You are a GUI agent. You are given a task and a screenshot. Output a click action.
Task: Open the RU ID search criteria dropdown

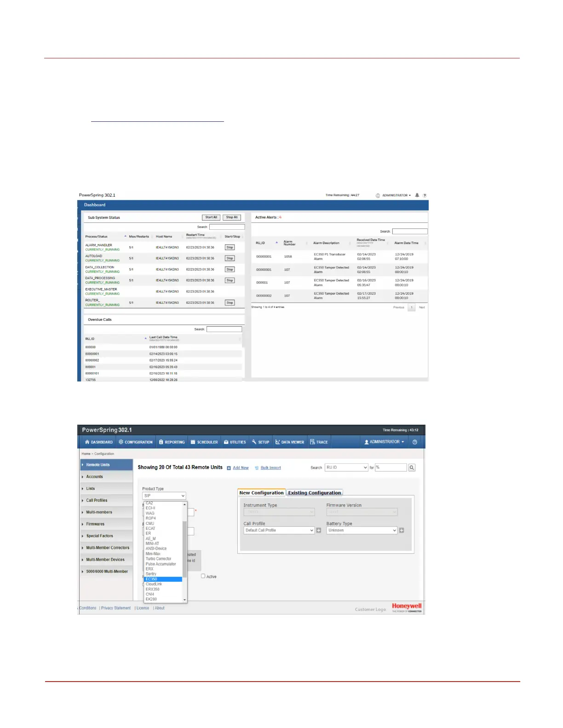click(x=347, y=467)
